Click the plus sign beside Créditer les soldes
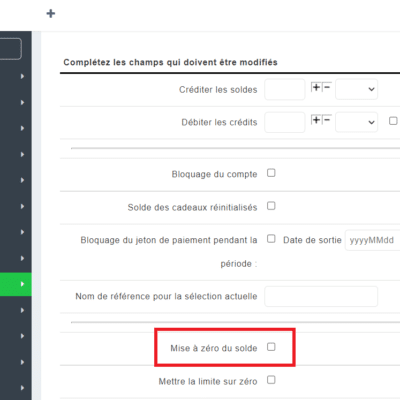Image resolution: width=400 pixels, height=400 pixels. [316, 87]
